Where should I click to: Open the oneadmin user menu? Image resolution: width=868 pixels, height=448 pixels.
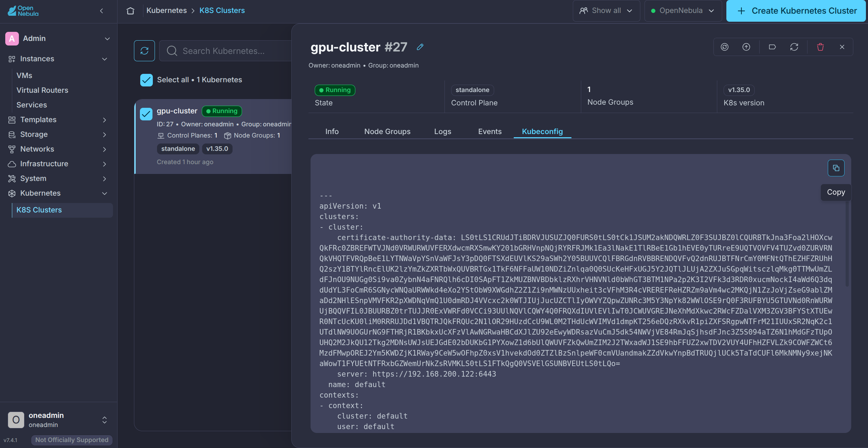coord(105,420)
